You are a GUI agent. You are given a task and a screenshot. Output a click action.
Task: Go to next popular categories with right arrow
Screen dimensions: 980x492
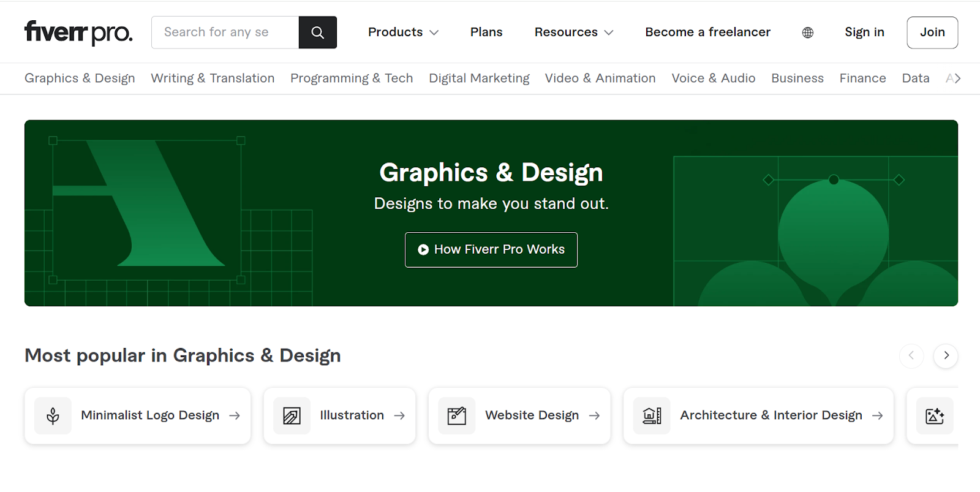pos(946,356)
